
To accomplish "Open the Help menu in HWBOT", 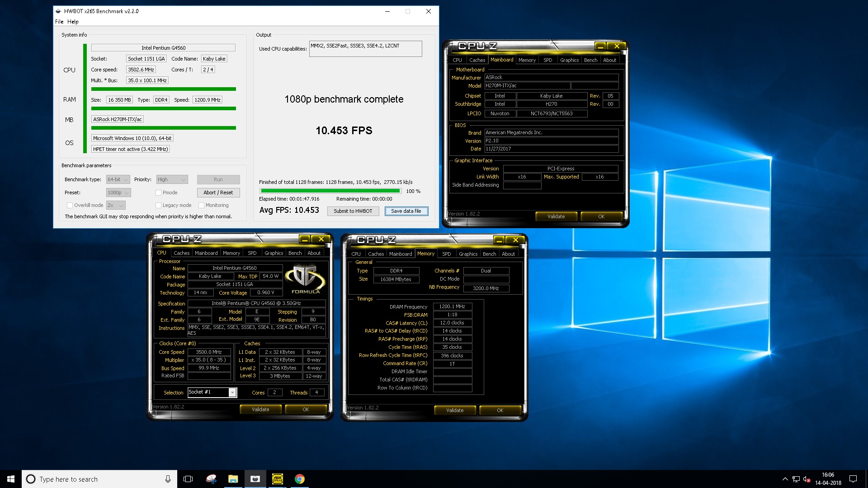I will coord(73,22).
